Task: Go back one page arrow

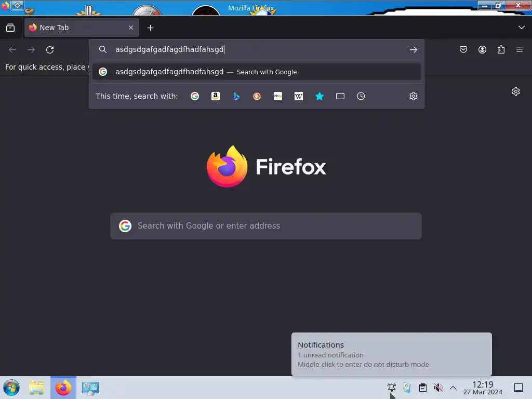Action: click(12, 50)
